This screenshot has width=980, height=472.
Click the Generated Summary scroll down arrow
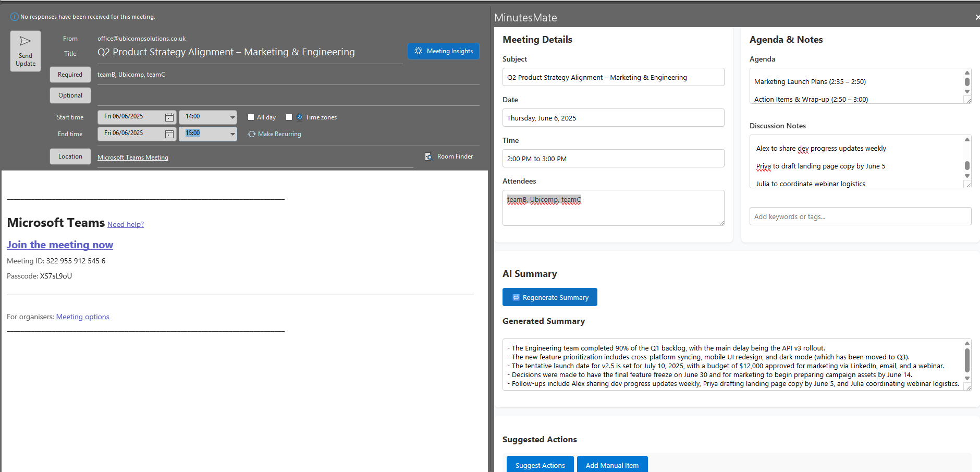(x=967, y=379)
